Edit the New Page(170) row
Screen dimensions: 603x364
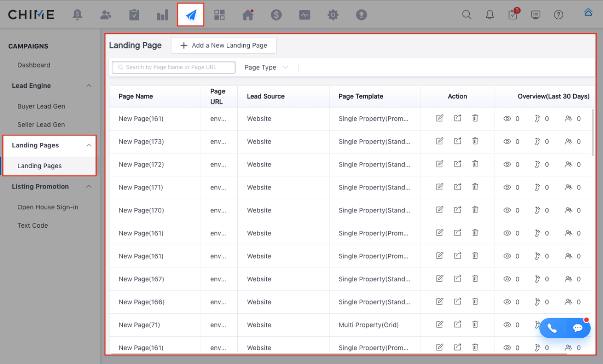(440, 210)
